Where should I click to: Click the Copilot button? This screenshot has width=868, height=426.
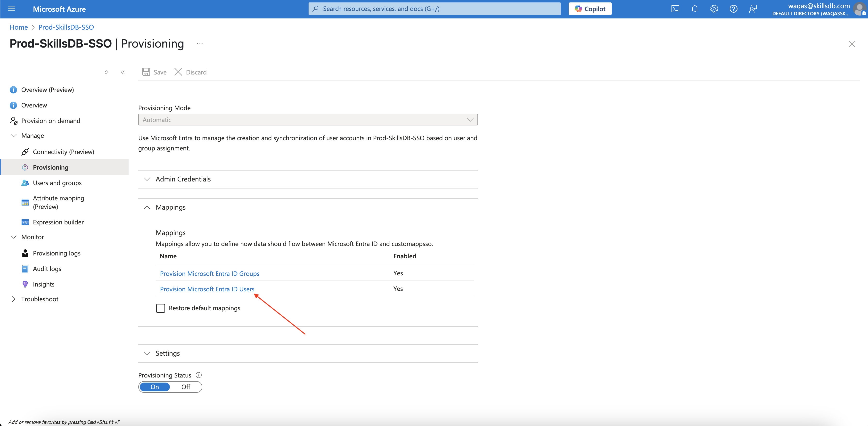pyautogui.click(x=590, y=9)
